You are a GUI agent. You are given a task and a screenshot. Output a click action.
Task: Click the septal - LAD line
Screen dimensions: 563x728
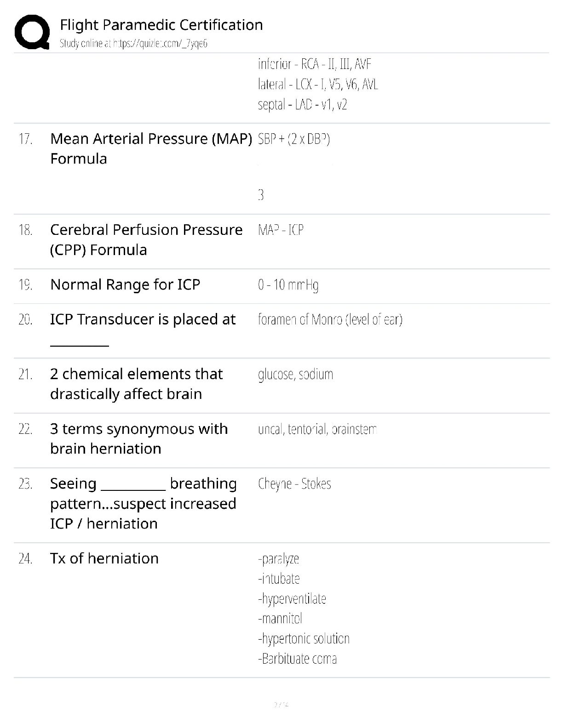tap(303, 105)
